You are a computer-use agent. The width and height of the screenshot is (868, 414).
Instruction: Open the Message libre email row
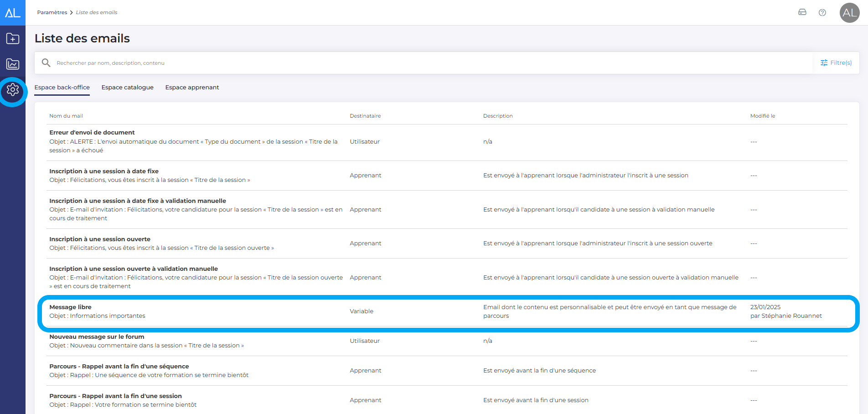point(70,307)
